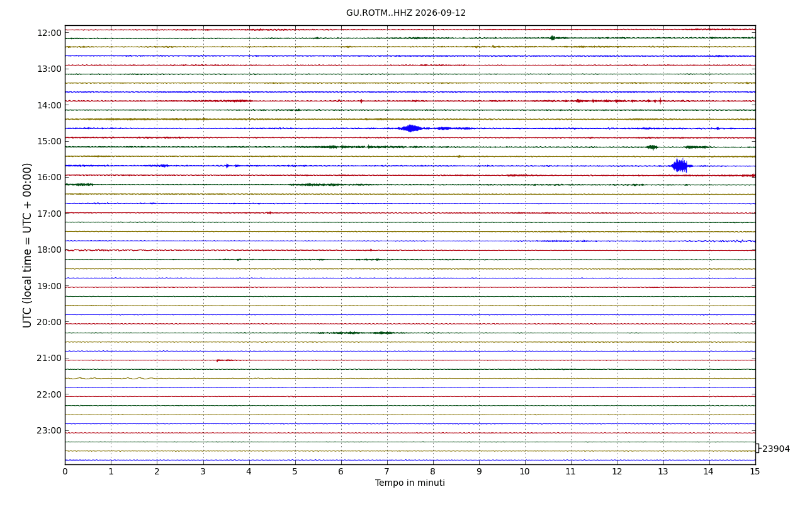This screenshot has width=812, height=516.
Task: Click the red blip at 21:00 near minute 3.5
Action: [x=224, y=360]
